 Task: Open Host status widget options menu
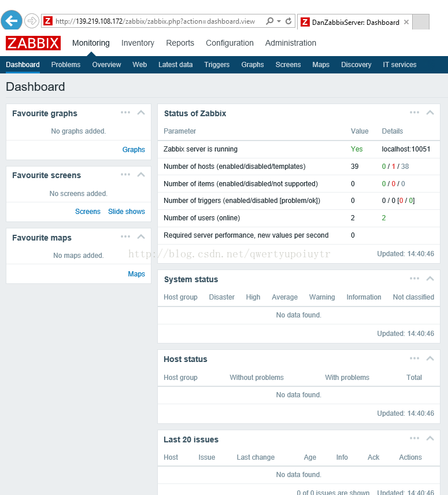[x=414, y=359]
